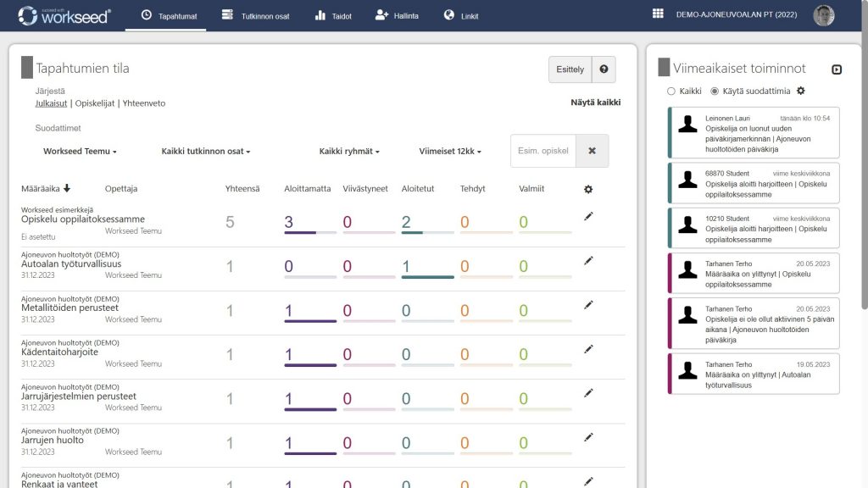Image resolution: width=868 pixels, height=488 pixels.
Task: Open Kaikki tutkinnon osat dropdown
Action: (206, 152)
